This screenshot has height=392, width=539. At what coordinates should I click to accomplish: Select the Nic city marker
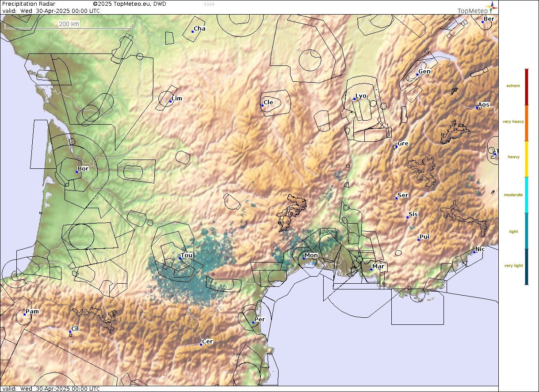coord(474,252)
